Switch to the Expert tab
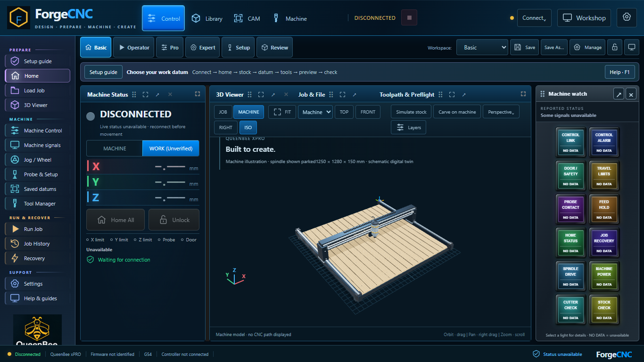 coord(203,47)
